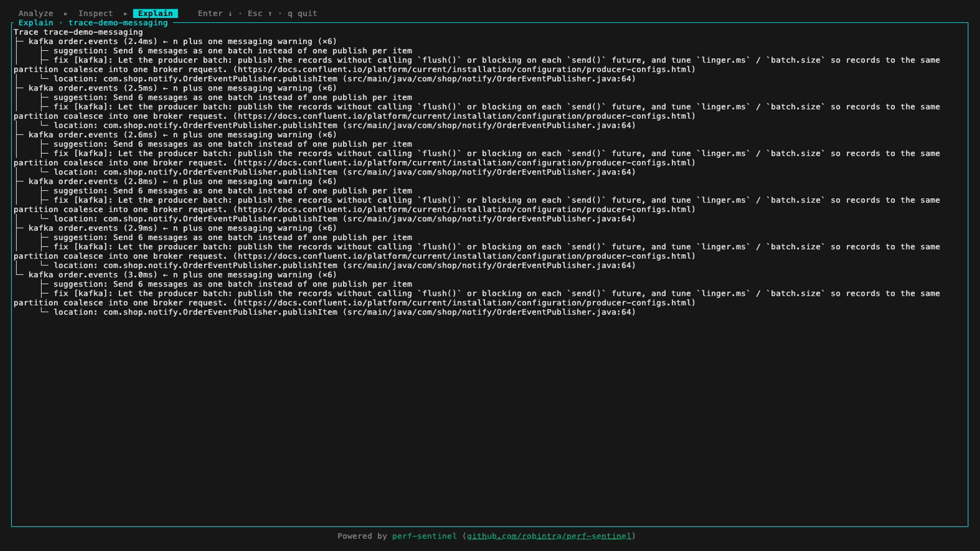Image resolution: width=980 pixels, height=551 pixels.
Task: Select the kafka order.events (3.0ms) row
Action: (x=183, y=275)
